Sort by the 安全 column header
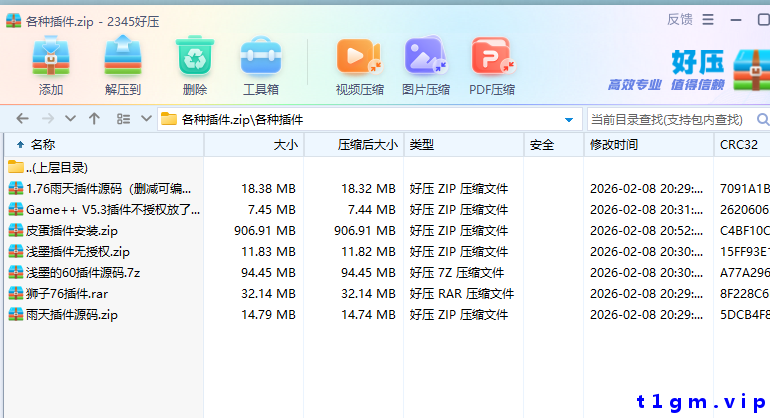The height and width of the screenshot is (418, 770). [554, 145]
